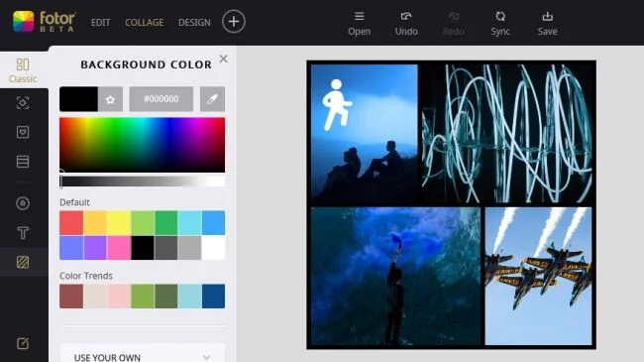This screenshot has width=644, height=362.
Task: Pick the dark blue Color Trends swatch
Action: coord(213,297)
